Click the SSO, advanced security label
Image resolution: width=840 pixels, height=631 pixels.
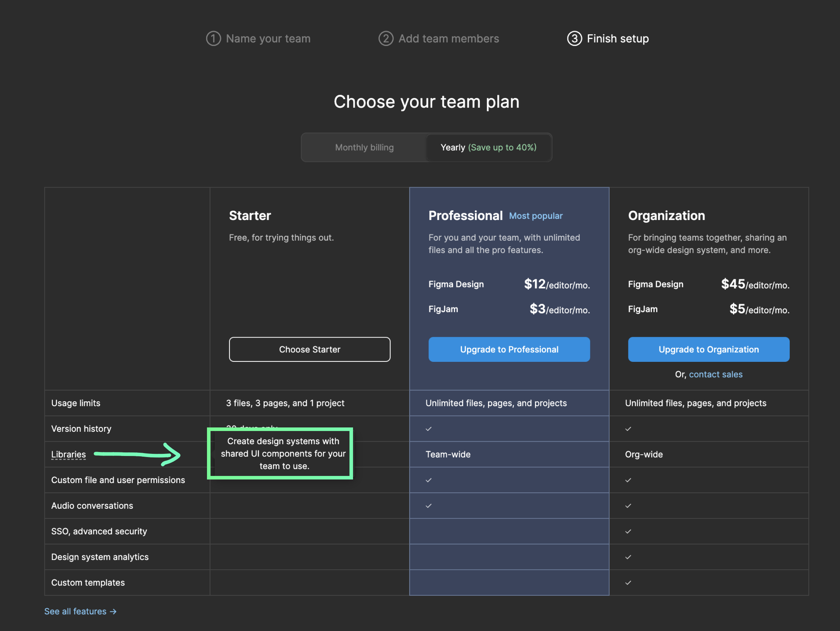point(99,531)
